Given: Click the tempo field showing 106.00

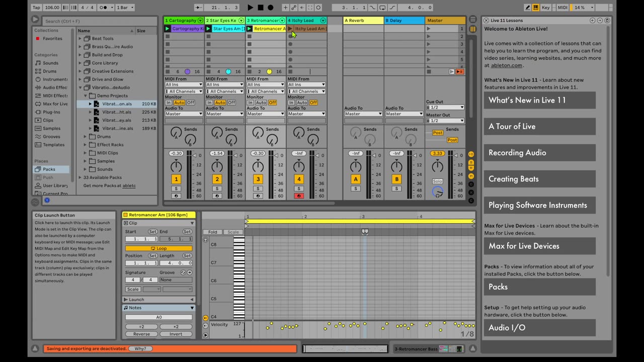Looking at the screenshot, I should [52, 8].
